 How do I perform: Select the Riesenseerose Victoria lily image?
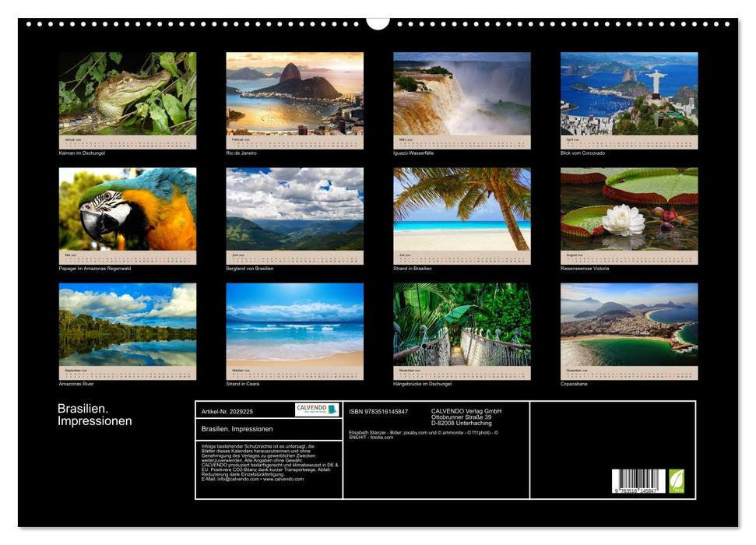[x=624, y=210]
